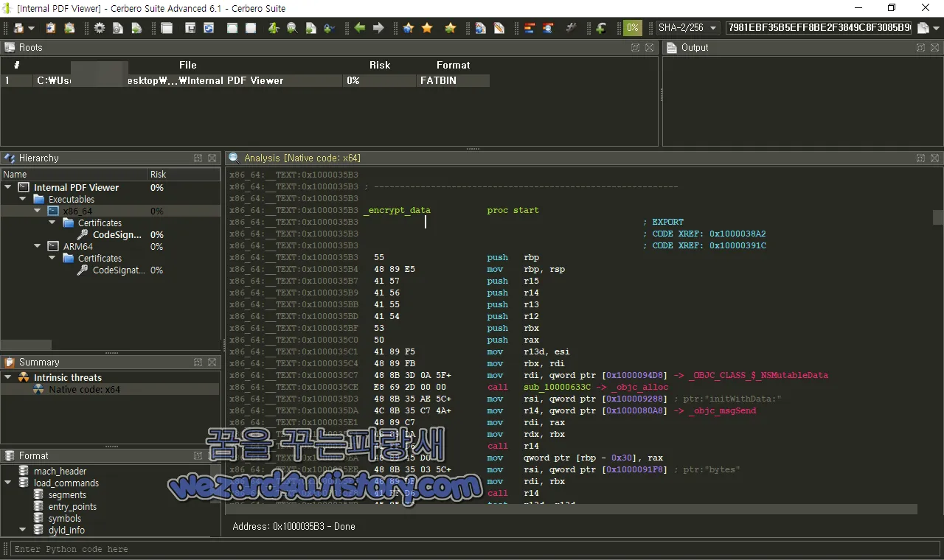Select Native code: x64 summary item
The image size is (944, 560).
coord(84,390)
